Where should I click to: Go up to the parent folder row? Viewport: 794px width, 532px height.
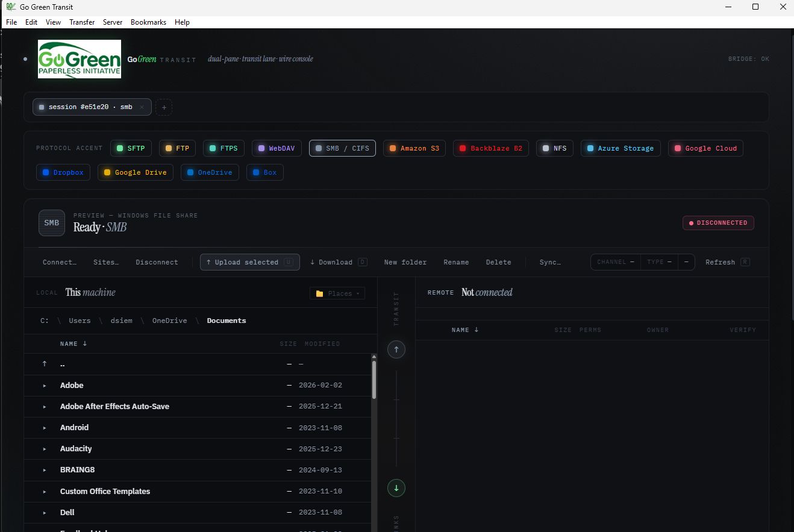point(198,364)
